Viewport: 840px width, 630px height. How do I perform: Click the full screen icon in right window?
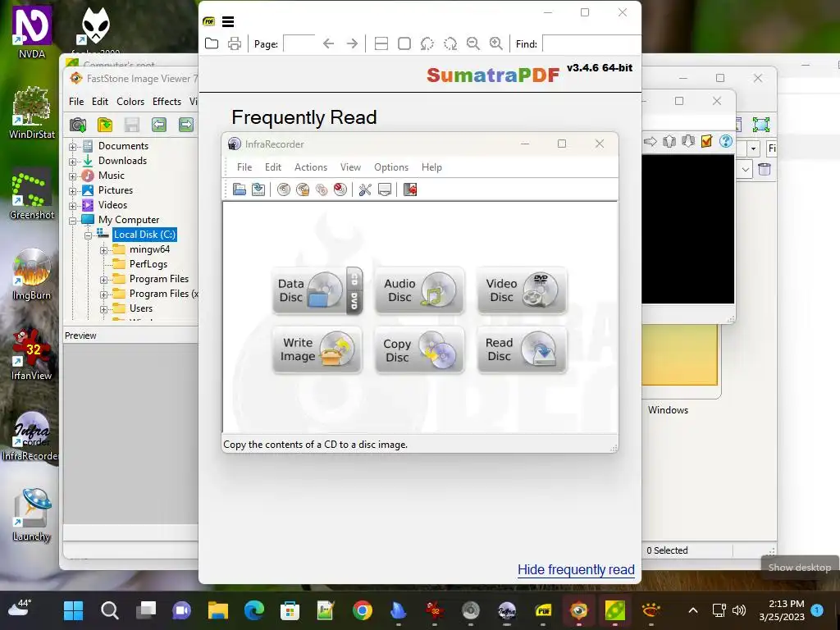(760, 125)
